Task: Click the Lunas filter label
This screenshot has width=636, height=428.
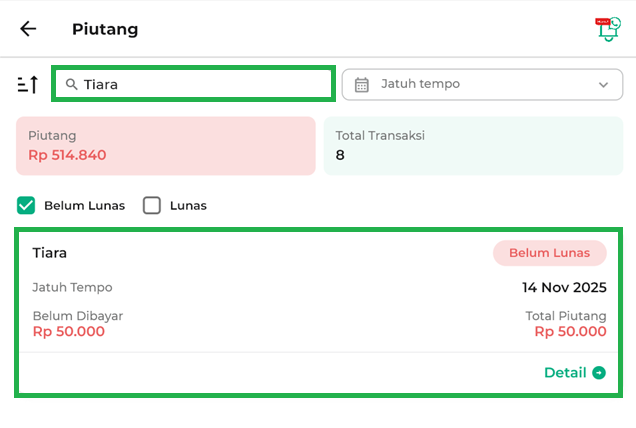Action: (188, 206)
